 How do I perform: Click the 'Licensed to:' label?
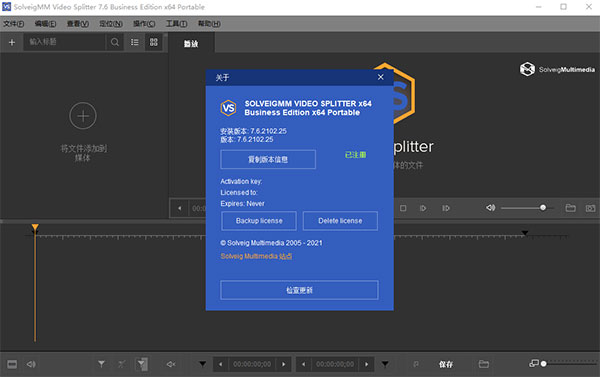coord(239,193)
